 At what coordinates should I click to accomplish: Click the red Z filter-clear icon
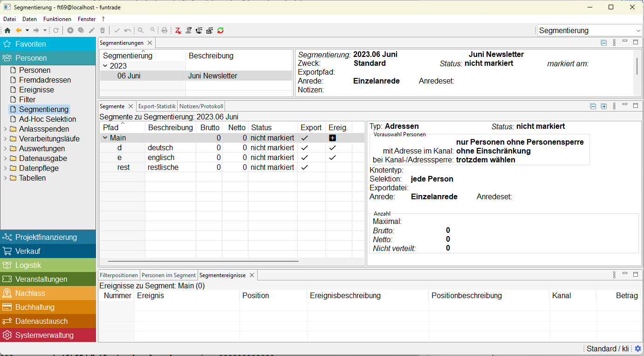(x=178, y=30)
